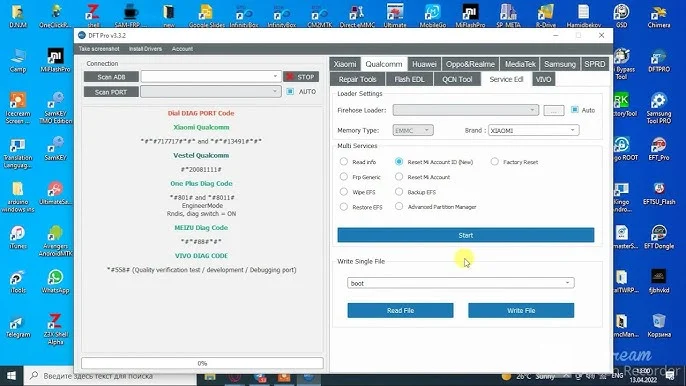Launch the Avengers AndroidMTK desktop icon
The image size is (686, 386).
click(x=56, y=241)
